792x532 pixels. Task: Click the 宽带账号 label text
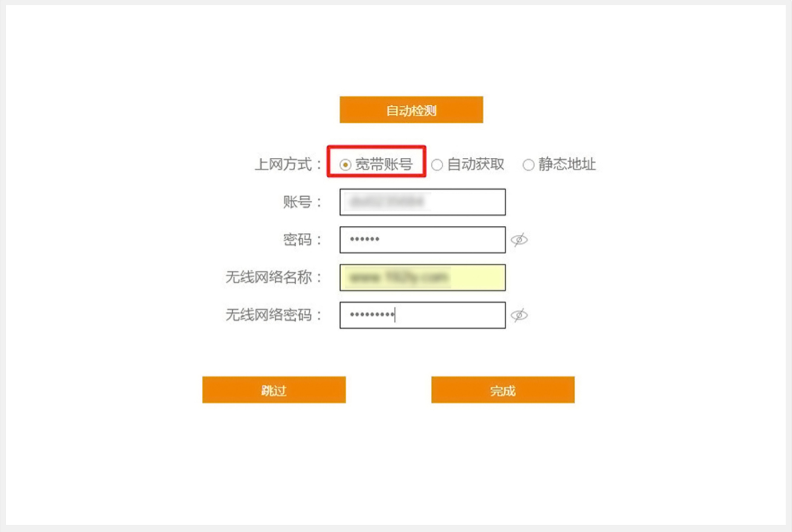coord(384,165)
